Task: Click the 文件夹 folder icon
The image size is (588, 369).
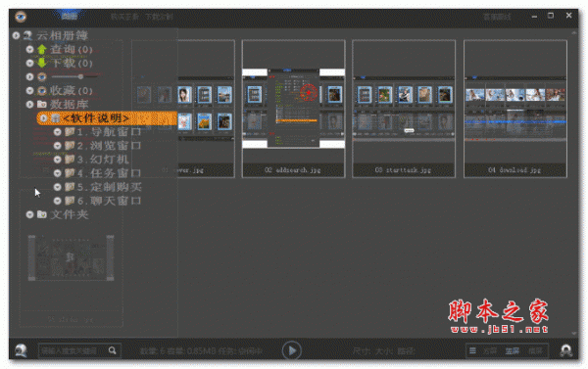Action: tap(41, 214)
